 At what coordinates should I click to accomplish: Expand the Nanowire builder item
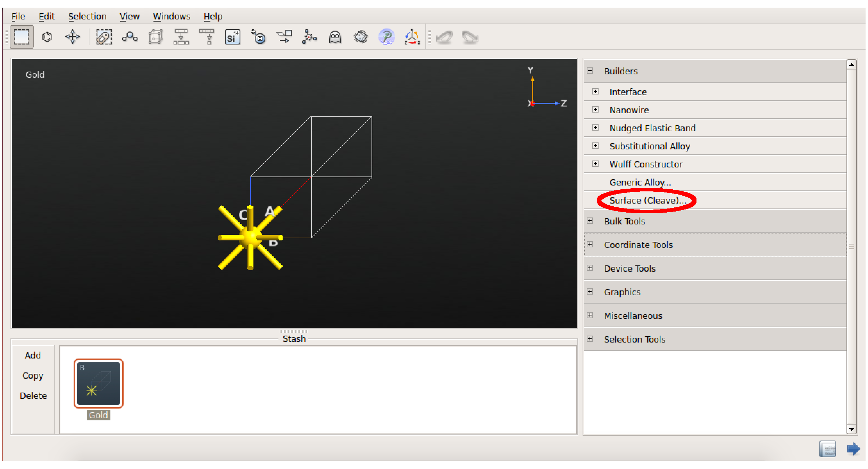point(595,109)
